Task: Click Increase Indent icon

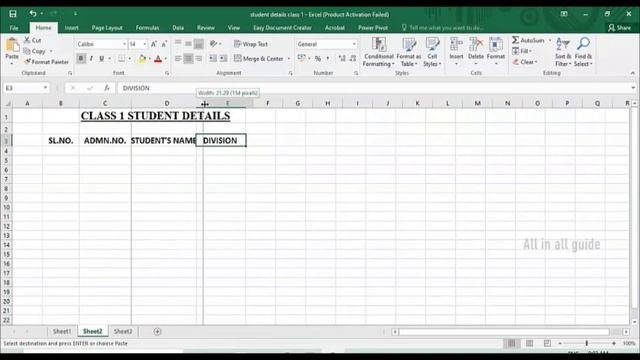Action: (223, 59)
